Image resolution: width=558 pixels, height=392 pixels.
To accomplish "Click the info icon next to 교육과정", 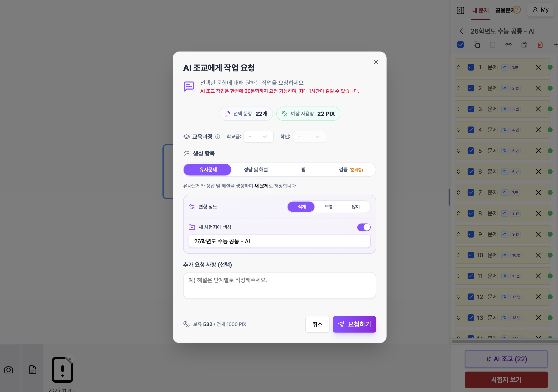I will [218, 137].
